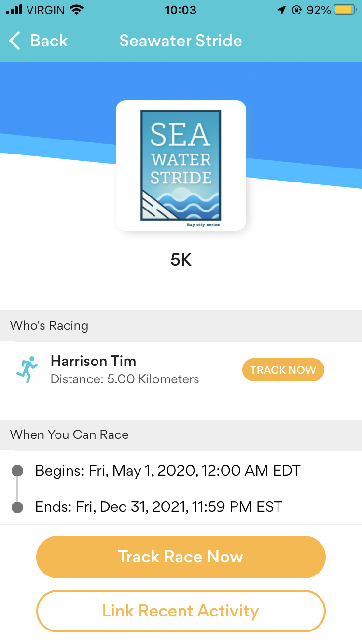Tap the cellular signal strength icon
The image size is (362, 644).
pyautogui.click(x=15, y=10)
